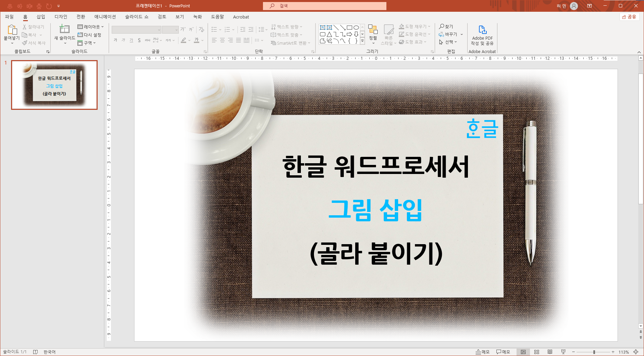Open Find (찾기) magnifier tool
The height and width of the screenshot is (356, 644).
446,27
